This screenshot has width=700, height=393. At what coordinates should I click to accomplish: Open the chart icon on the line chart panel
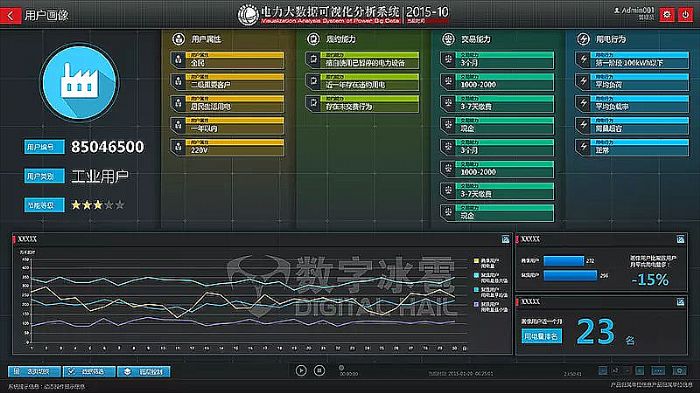[x=505, y=240]
